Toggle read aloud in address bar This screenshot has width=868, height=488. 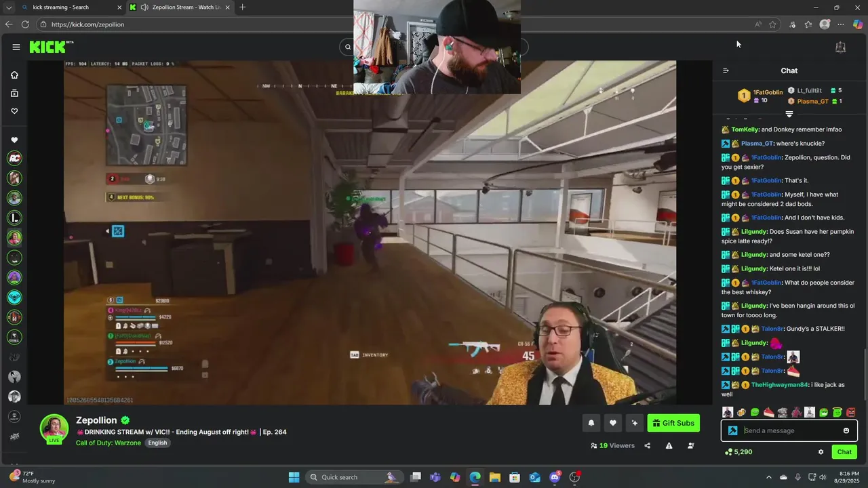pos(757,24)
